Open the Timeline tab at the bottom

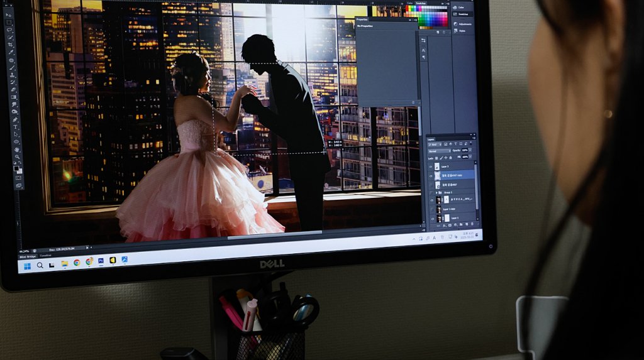coord(46,256)
